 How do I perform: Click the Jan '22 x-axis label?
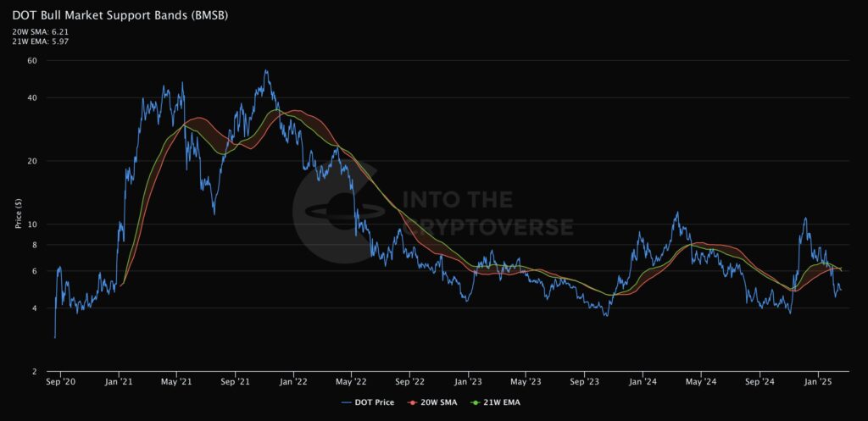coord(293,381)
